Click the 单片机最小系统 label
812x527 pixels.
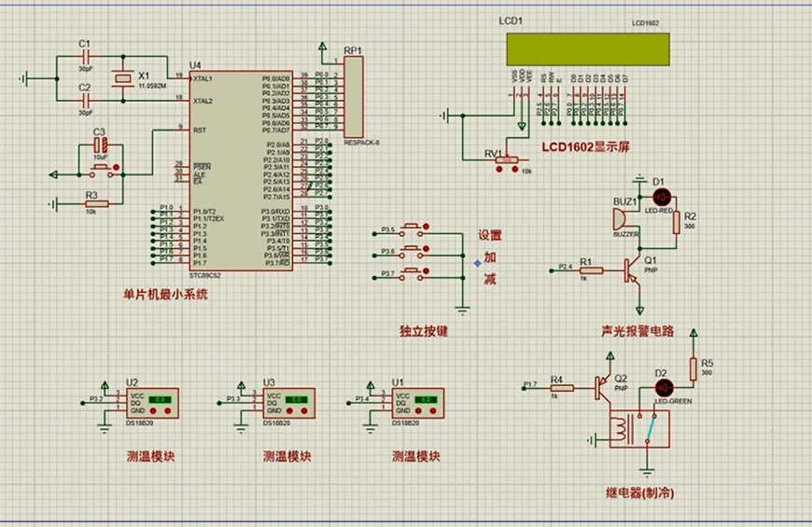coord(165,294)
